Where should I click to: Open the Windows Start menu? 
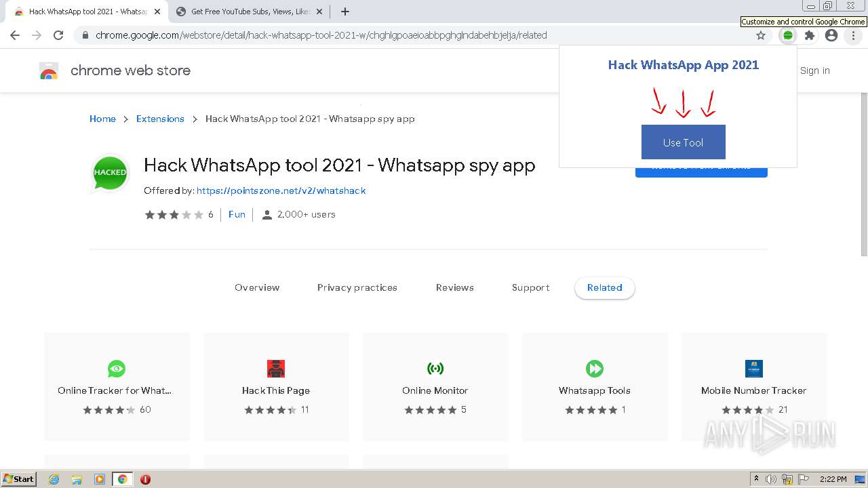pos(19,479)
